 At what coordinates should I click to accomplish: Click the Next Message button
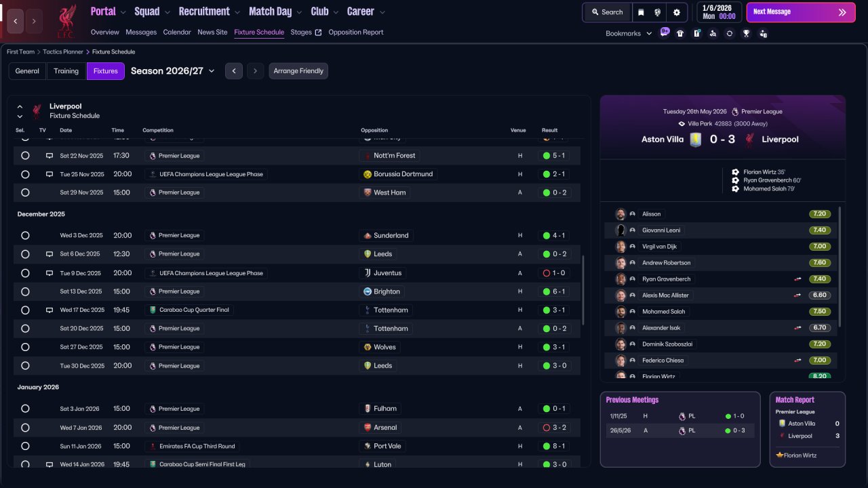pyautogui.click(x=801, y=12)
